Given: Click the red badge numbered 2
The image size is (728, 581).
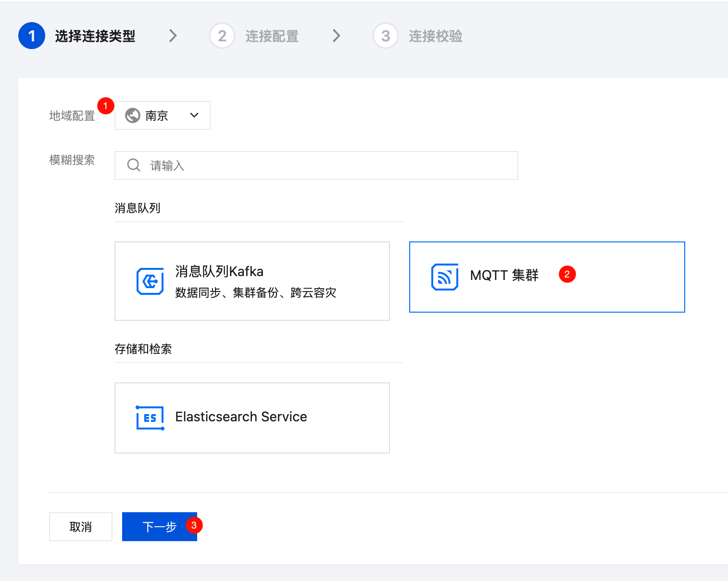Looking at the screenshot, I should (567, 274).
